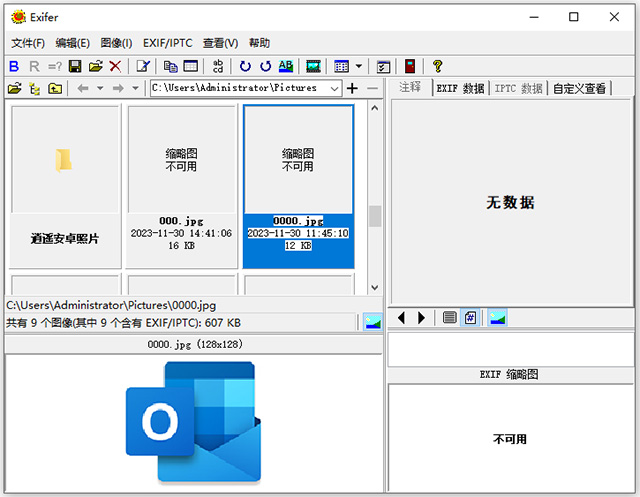Click status text '共有 9 个图像' summary
The width and height of the screenshot is (640, 497).
tap(123, 323)
